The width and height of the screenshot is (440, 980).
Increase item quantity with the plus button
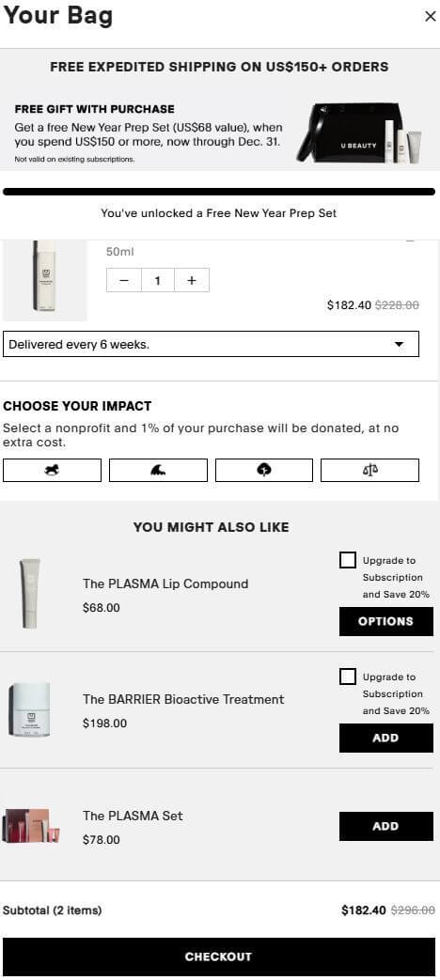(x=192, y=281)
